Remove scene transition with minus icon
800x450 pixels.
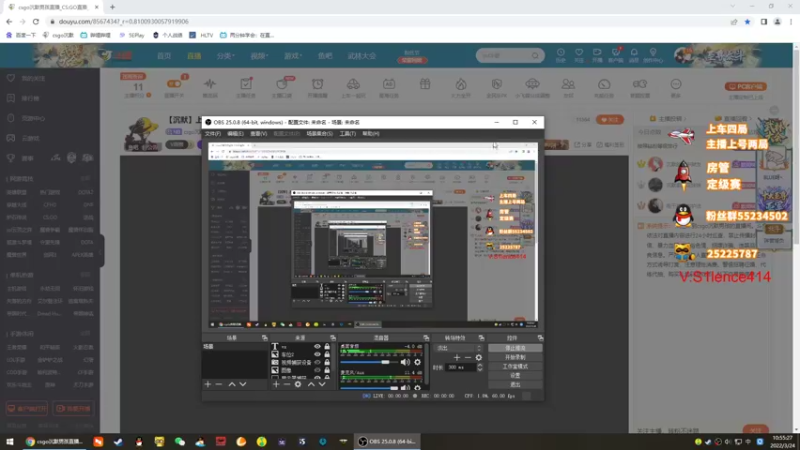coord(467,358)
